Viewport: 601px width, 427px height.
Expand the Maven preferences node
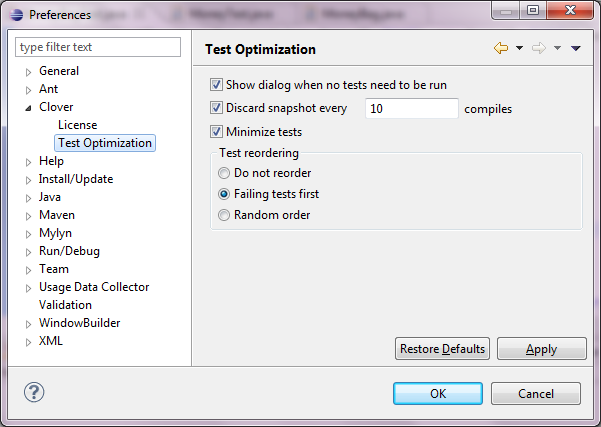(x=29, y=215)
